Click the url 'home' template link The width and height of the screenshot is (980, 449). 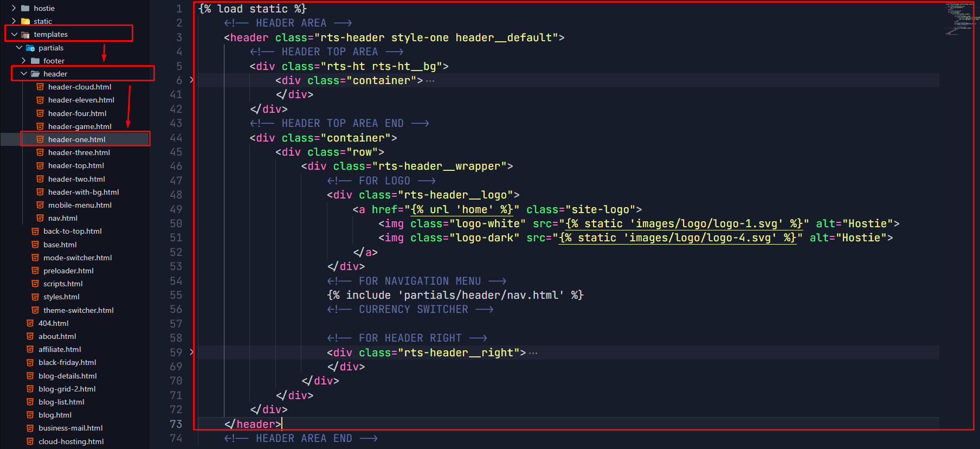click(461, 209)
